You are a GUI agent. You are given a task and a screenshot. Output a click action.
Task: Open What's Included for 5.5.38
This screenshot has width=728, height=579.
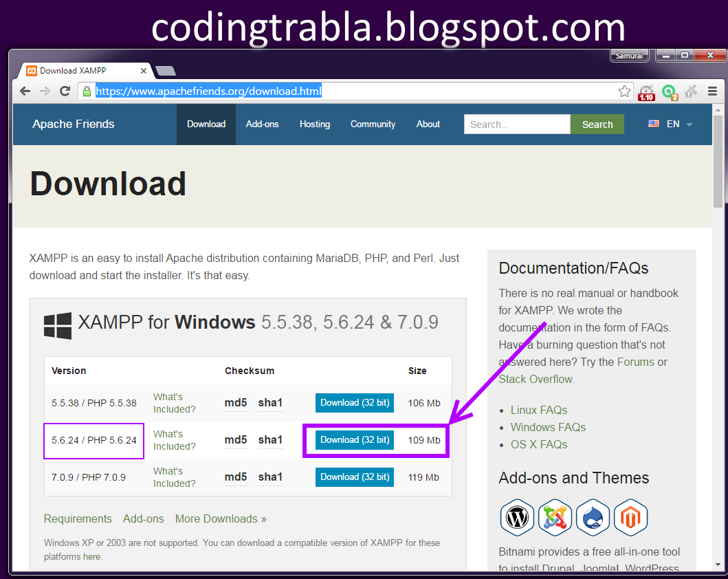click(x=174, y=403)
